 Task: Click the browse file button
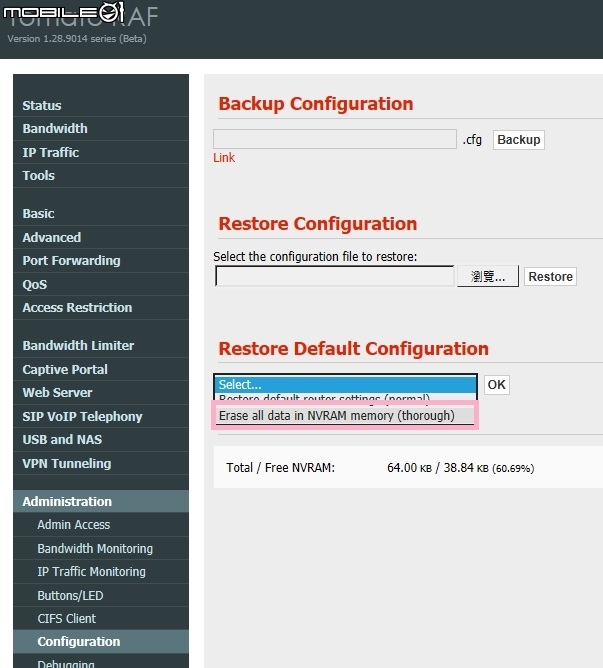click(487, 277)
